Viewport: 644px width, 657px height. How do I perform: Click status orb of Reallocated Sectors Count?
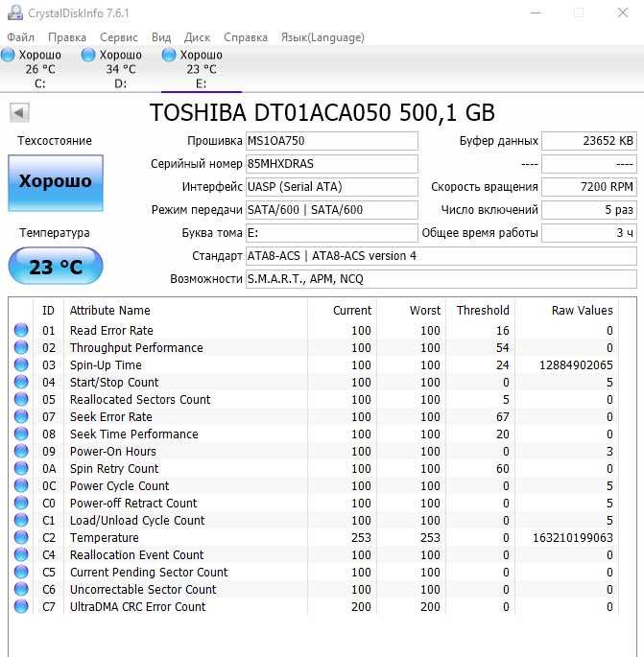point(21,399)
